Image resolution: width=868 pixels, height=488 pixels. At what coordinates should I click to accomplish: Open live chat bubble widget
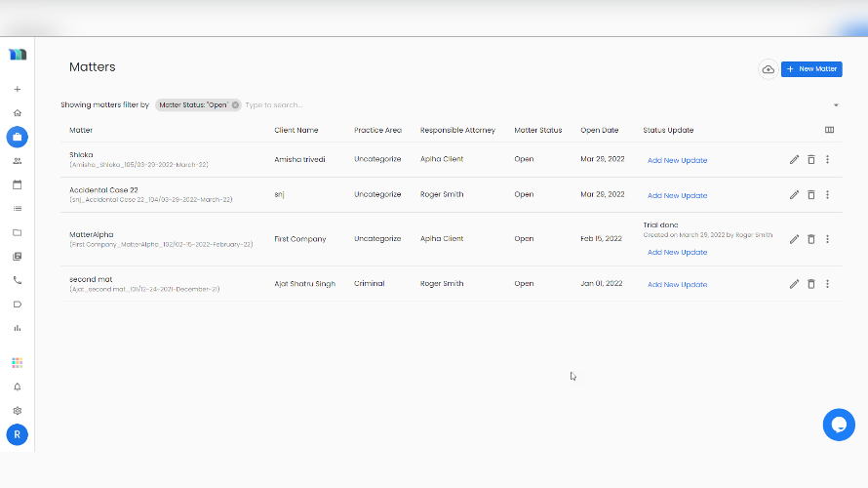[839, 425]
